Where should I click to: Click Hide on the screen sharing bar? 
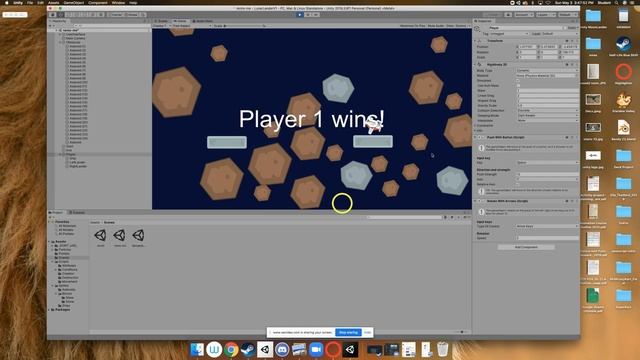pos(367,332)
